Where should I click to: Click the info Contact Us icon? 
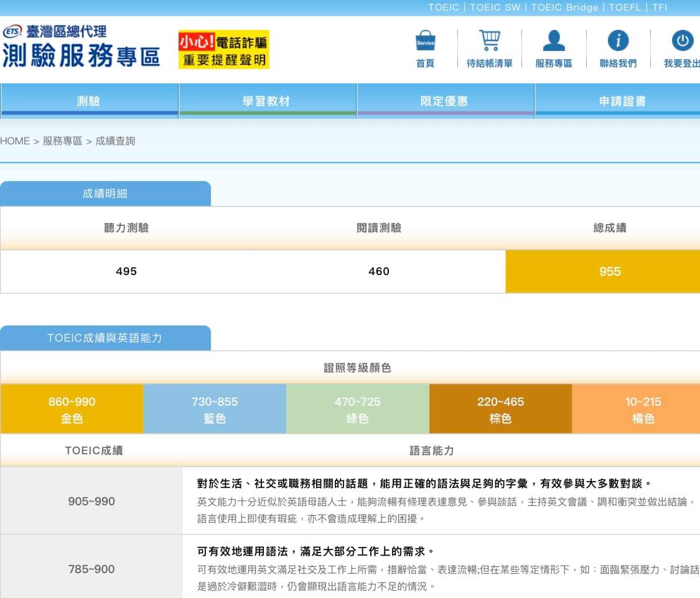[618, 40]
